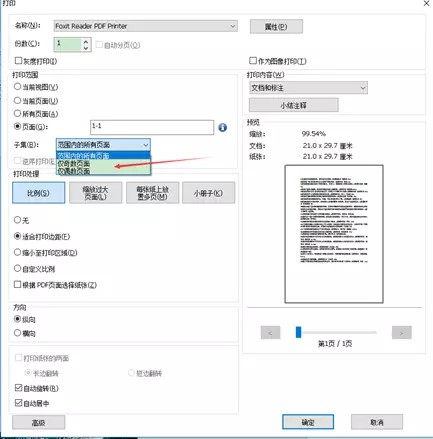Increase number of copies with up arrow
This screenshot has height=439, width=433.
coord(86,41)
